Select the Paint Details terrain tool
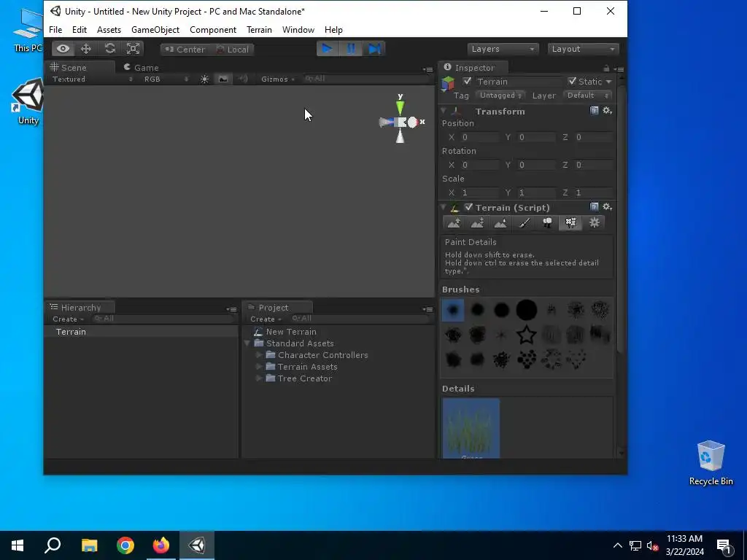This screenshot has width=747, height=560. [570, 223]
